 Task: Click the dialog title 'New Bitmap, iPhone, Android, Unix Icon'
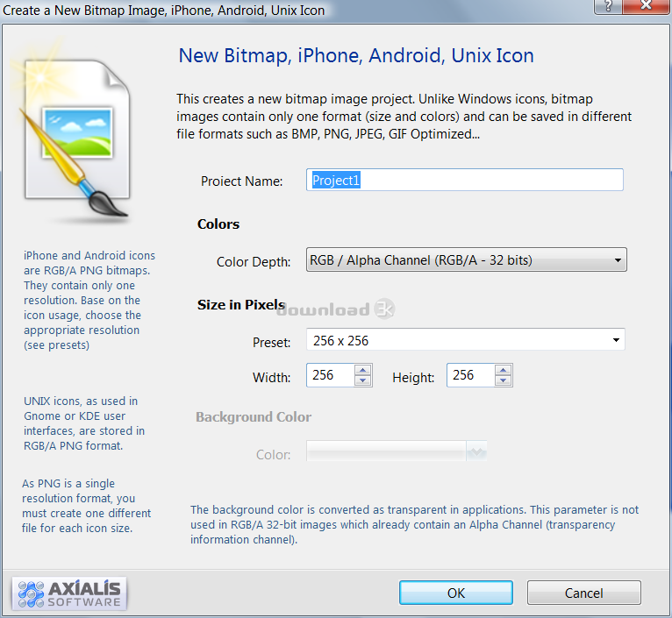click(x=356, y=56)
